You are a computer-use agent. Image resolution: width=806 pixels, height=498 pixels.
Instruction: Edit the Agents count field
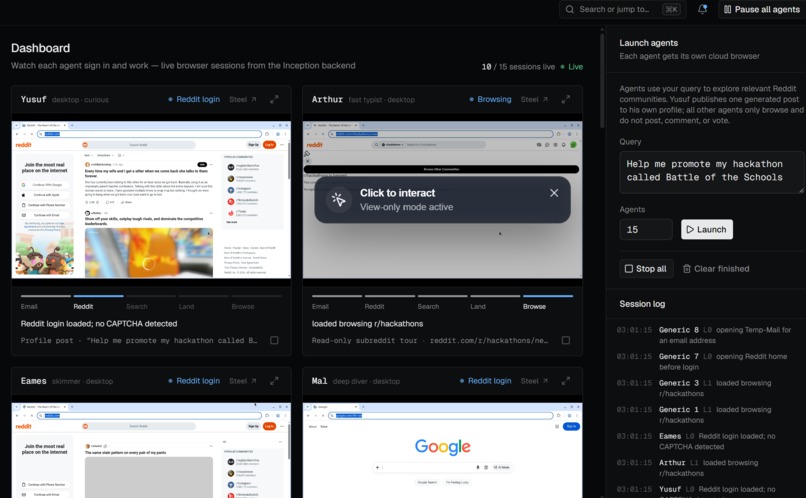click(x=646, y=229)
